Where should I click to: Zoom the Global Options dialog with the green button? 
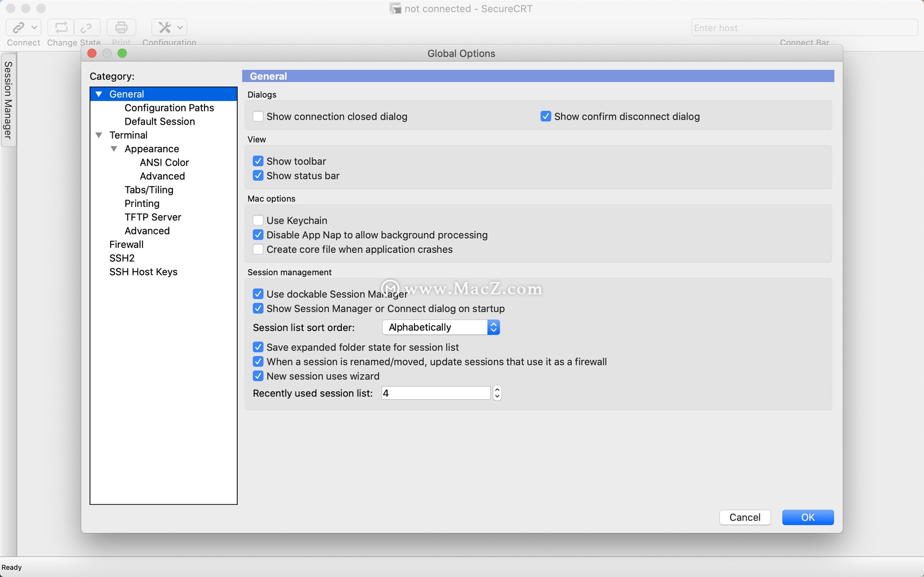tap(122, 53)
